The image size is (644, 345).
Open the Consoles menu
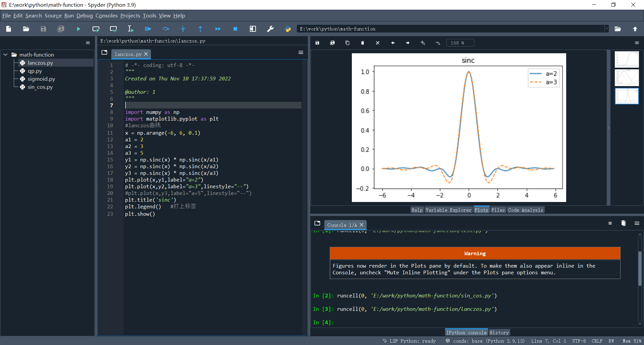106,16
